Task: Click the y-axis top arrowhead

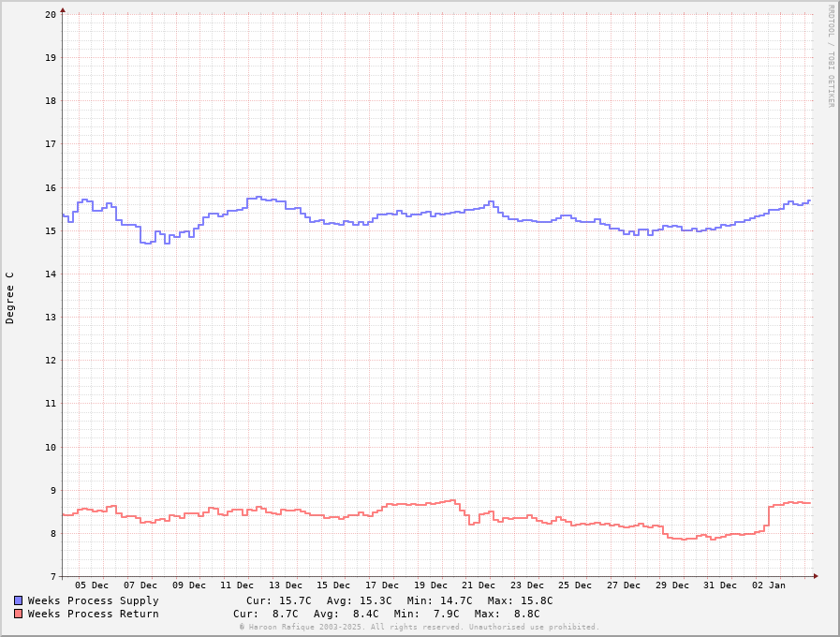Action: [63, 11]
